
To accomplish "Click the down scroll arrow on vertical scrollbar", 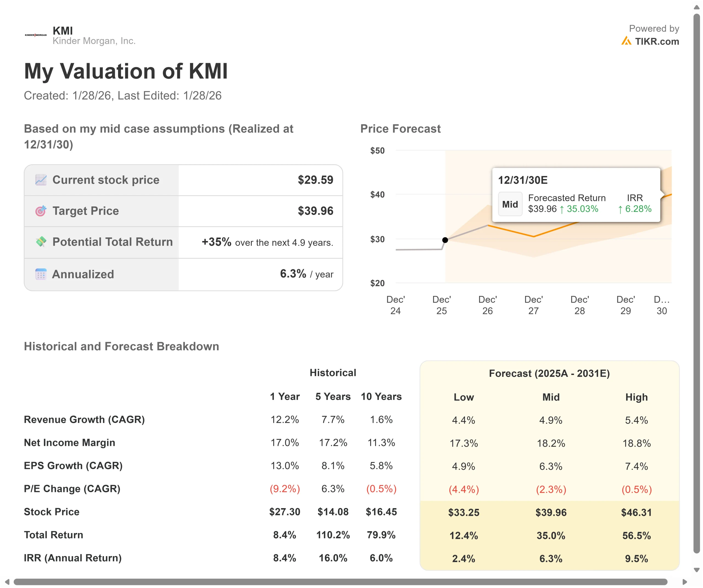I will coord(697,570).
